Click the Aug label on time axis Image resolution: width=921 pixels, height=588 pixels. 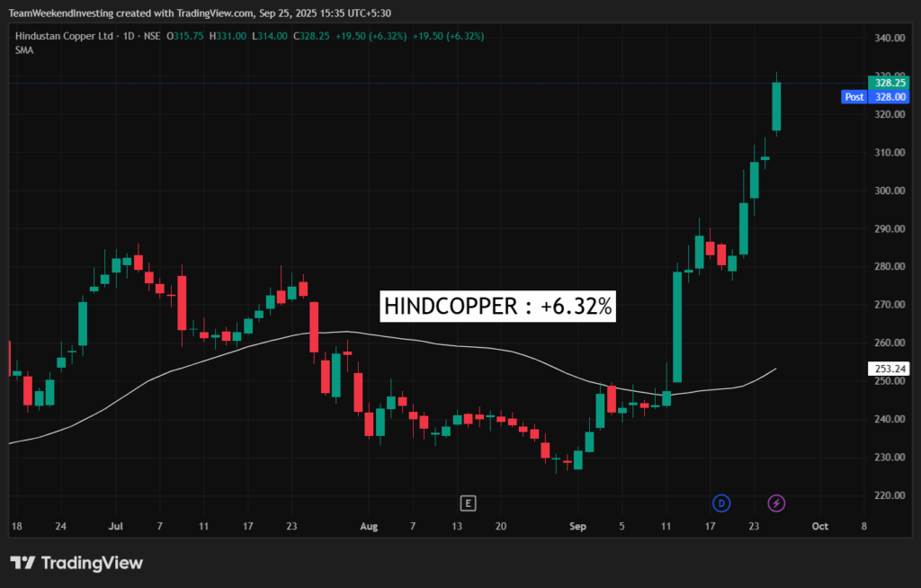click(369, 526)
